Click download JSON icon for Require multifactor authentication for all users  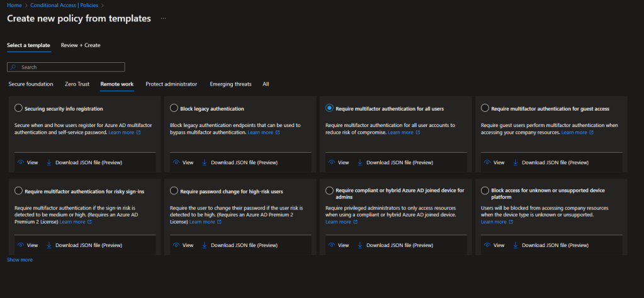pos(360,162)
